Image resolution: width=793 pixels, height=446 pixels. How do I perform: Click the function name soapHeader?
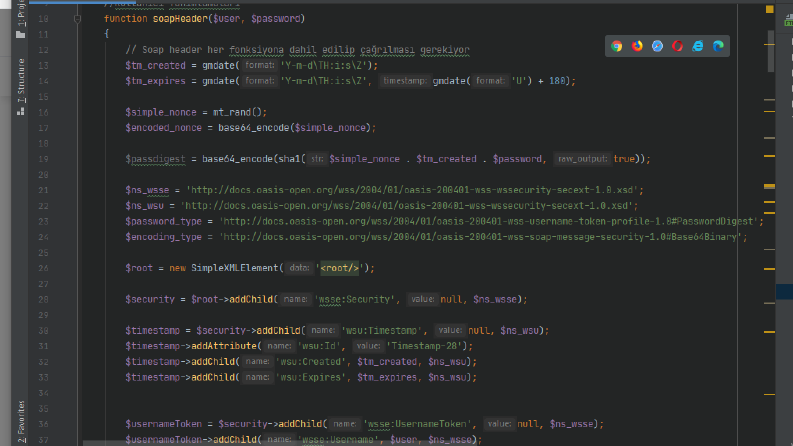(x=180, y=19)
